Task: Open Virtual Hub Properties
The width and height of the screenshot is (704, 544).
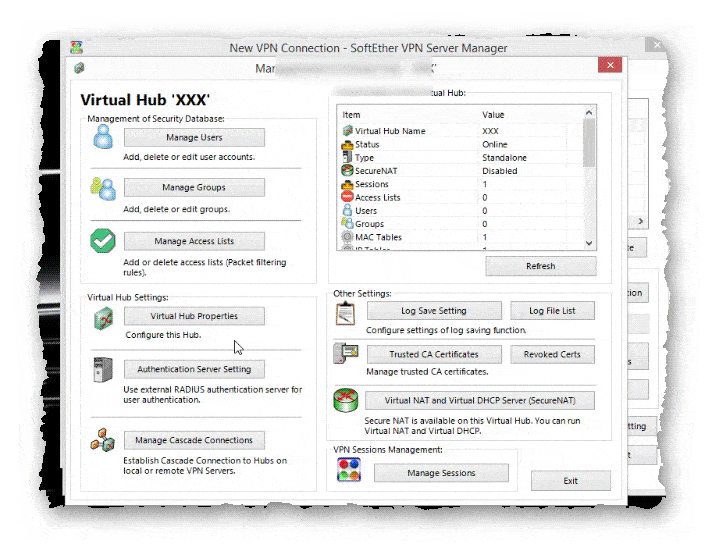Action: pos(194,316)
